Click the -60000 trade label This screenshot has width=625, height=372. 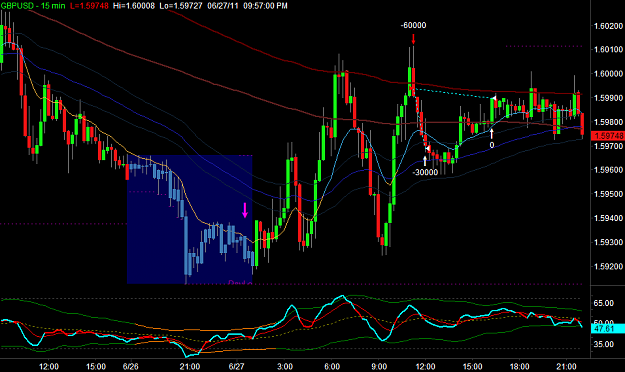click(413, 26)
